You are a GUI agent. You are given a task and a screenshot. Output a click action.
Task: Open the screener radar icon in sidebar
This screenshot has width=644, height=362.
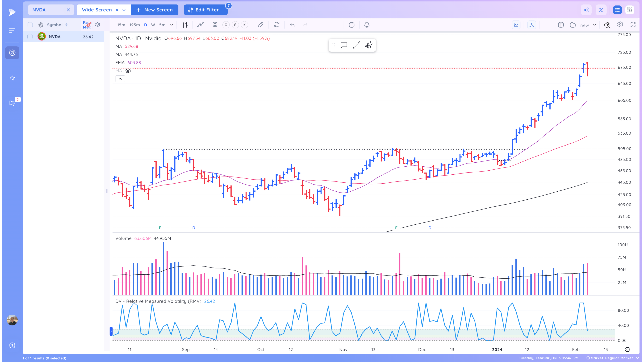coord(12,53)
